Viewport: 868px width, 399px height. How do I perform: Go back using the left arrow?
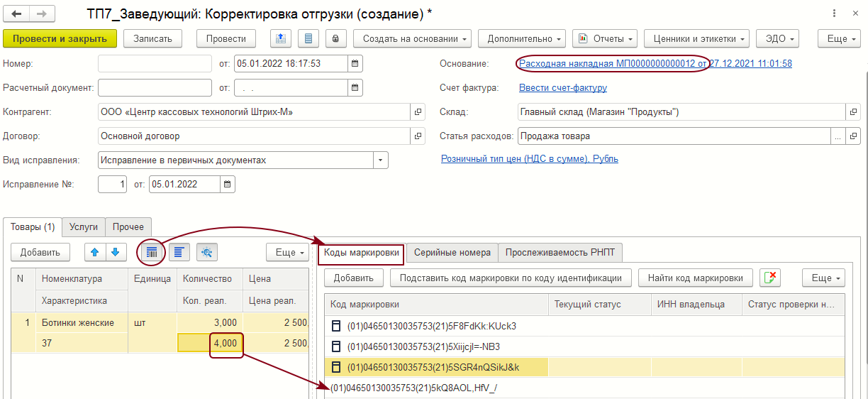[16, 14]
